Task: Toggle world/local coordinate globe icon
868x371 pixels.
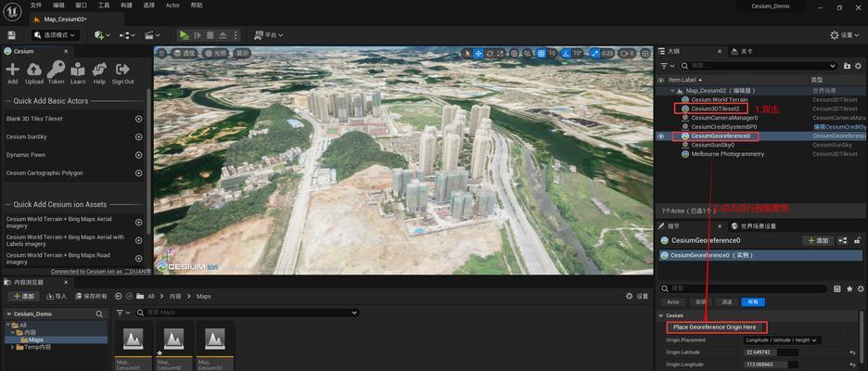Action: pyautogui.click(x=515, y=54)
